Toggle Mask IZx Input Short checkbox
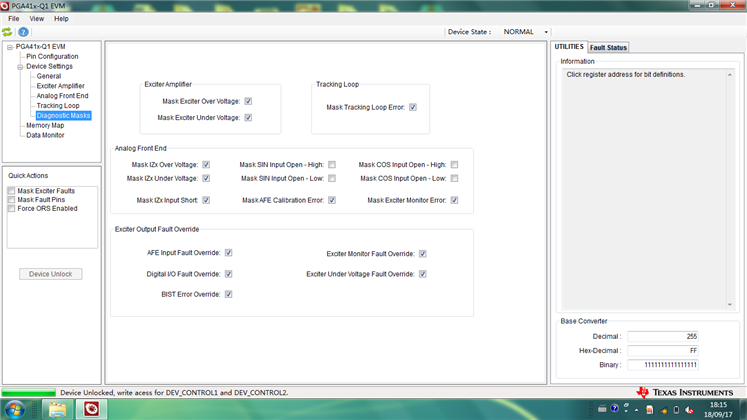 [206, 200]
